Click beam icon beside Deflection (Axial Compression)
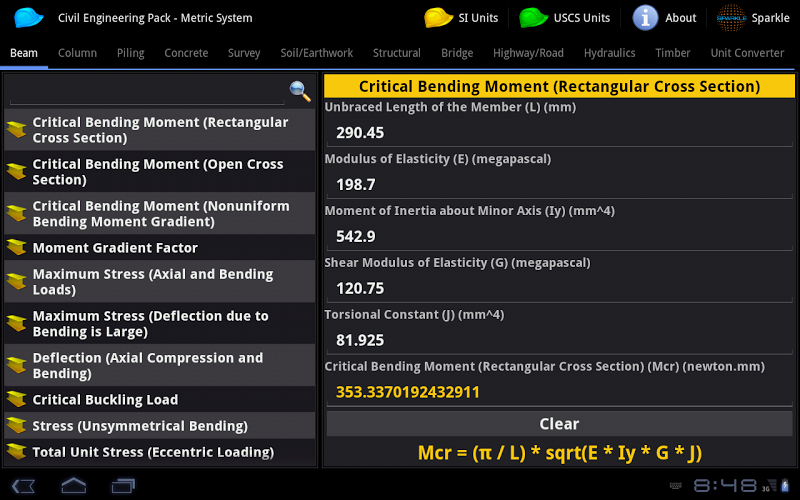The width and height of the screenshot is (800, 500). click(x=17, y=365)
